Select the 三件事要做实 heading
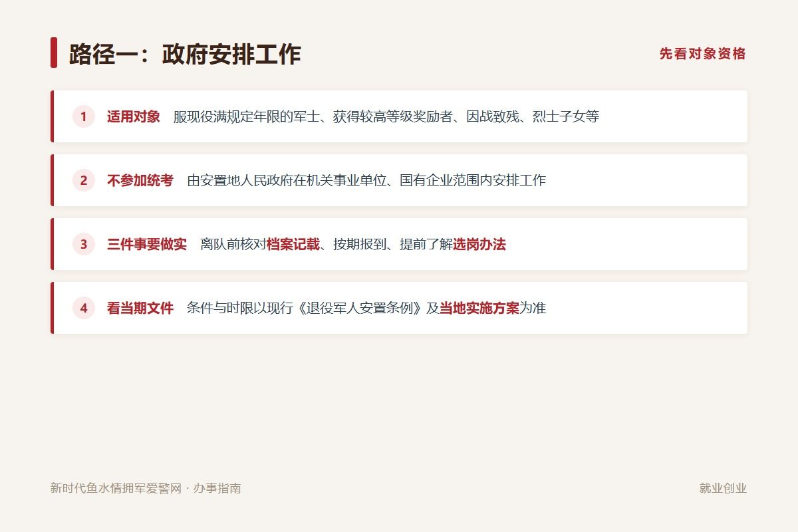Screen dimensions: 798x532 (147, 244)
